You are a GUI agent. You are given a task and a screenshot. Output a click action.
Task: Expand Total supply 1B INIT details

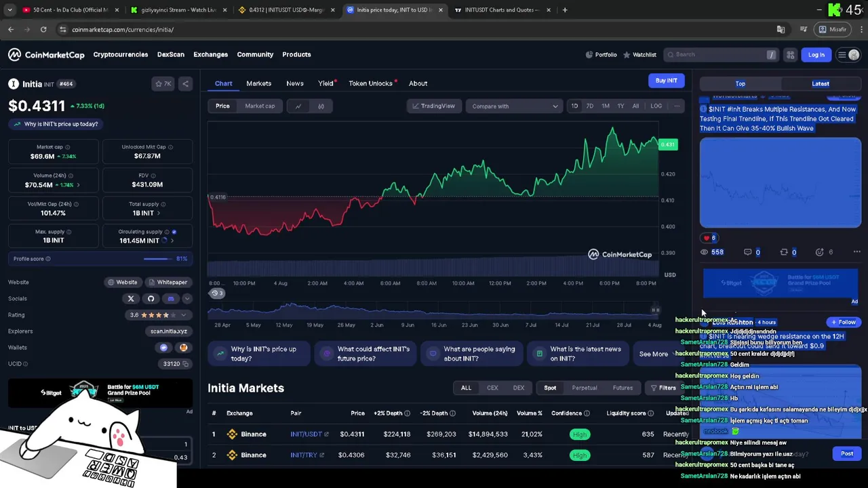tap(159, 213)
